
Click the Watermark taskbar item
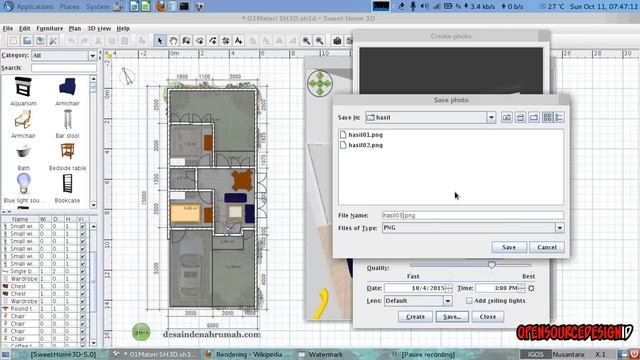point(321,354)
